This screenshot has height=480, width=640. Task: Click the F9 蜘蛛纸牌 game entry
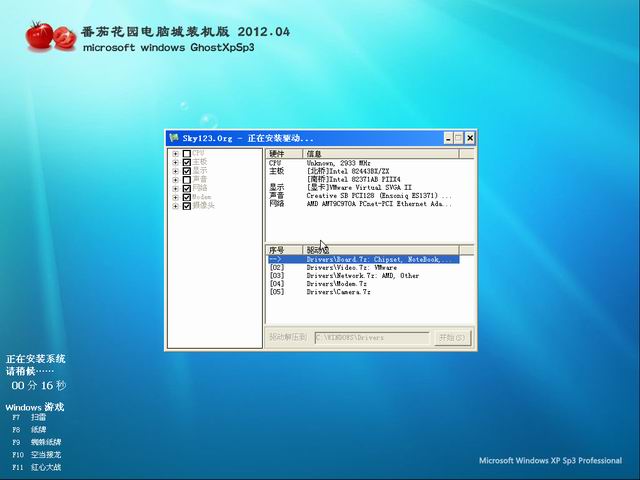click(x=37, y=442)
